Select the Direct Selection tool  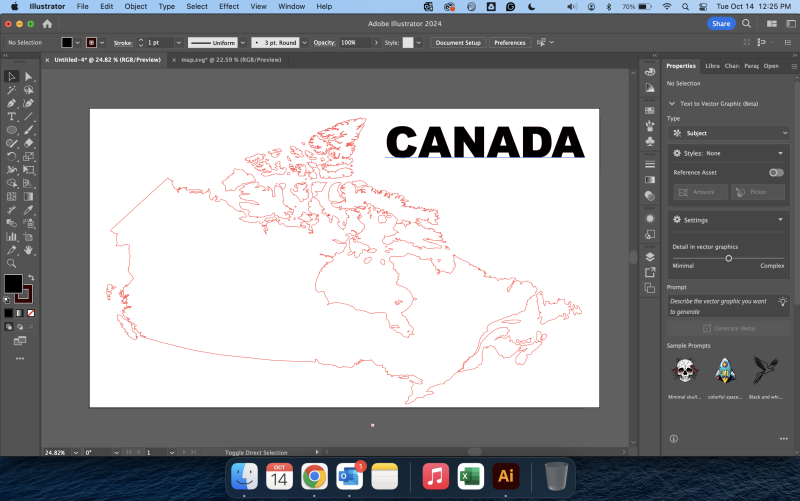[28, 77]
